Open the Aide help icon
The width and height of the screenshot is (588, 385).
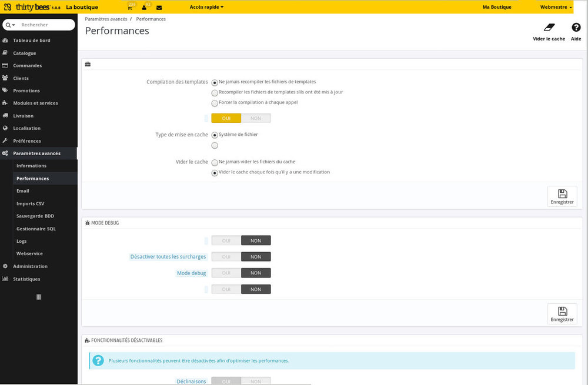(576, 28)
